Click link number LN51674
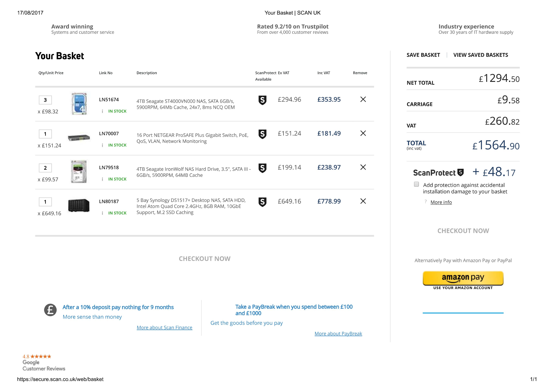554x392 pixels. pos(109,100)
